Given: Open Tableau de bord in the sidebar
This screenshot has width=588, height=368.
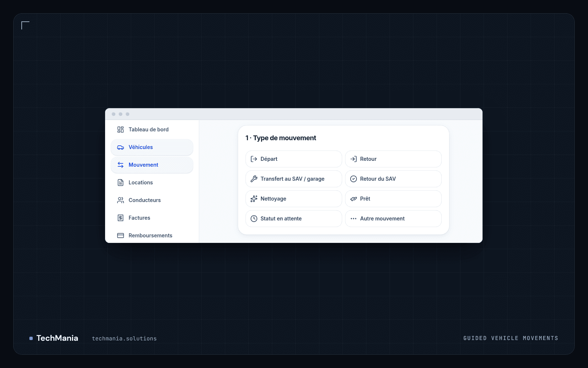Looking at the screenshot, I should click(x=152, y=130).
